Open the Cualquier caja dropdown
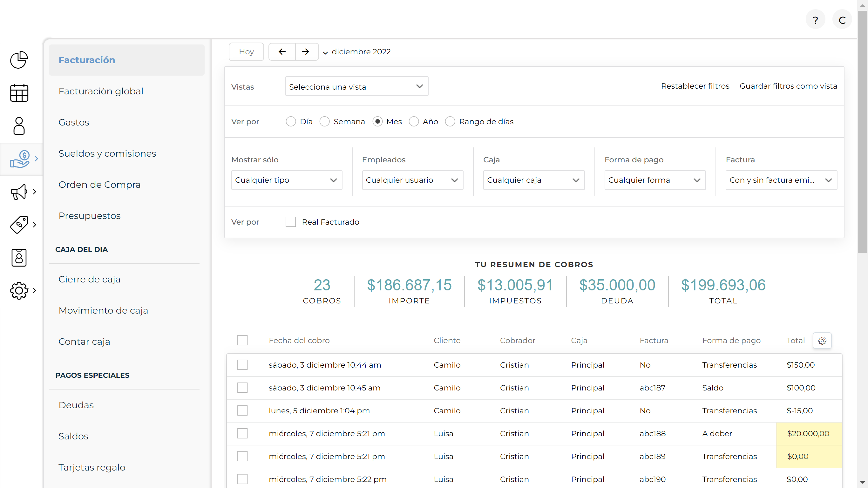868x488 pixels. [534, 180]
